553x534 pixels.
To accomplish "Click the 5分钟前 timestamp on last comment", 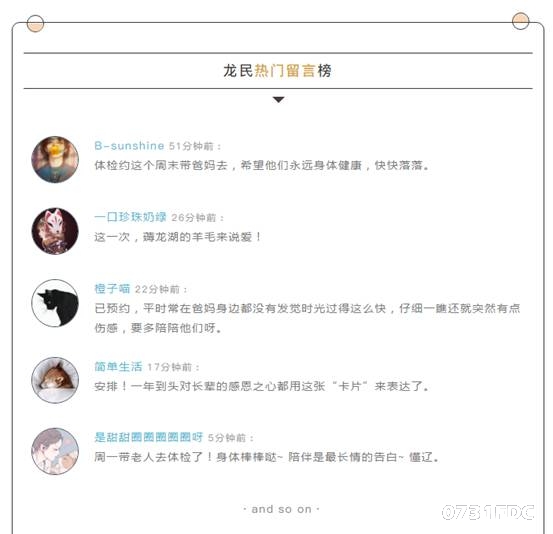I will (x=226, y=438).
